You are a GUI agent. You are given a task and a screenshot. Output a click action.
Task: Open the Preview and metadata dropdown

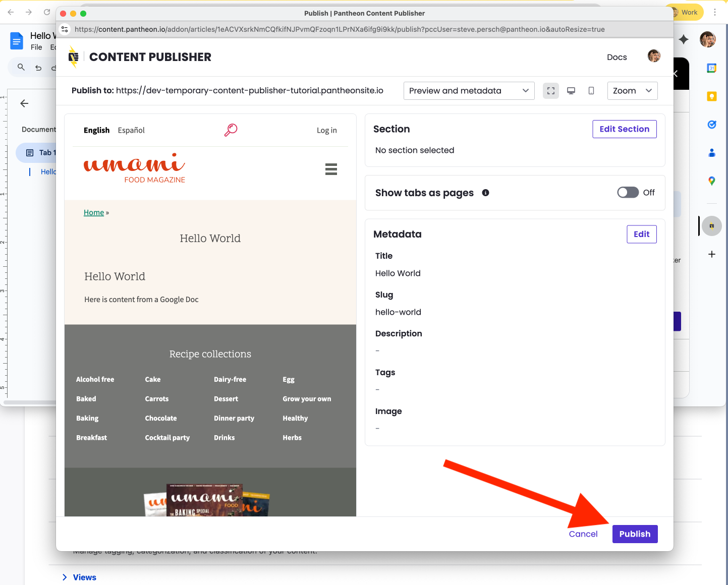click(469, 91)
